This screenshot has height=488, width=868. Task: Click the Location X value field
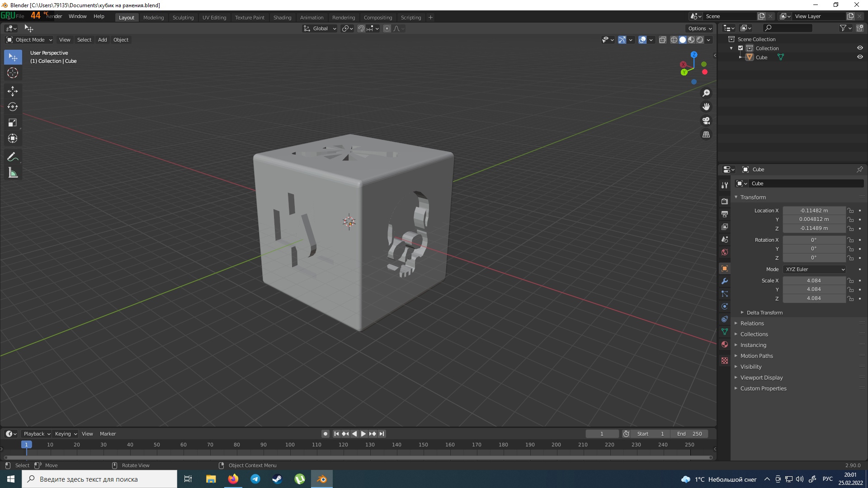pos(814,211)
